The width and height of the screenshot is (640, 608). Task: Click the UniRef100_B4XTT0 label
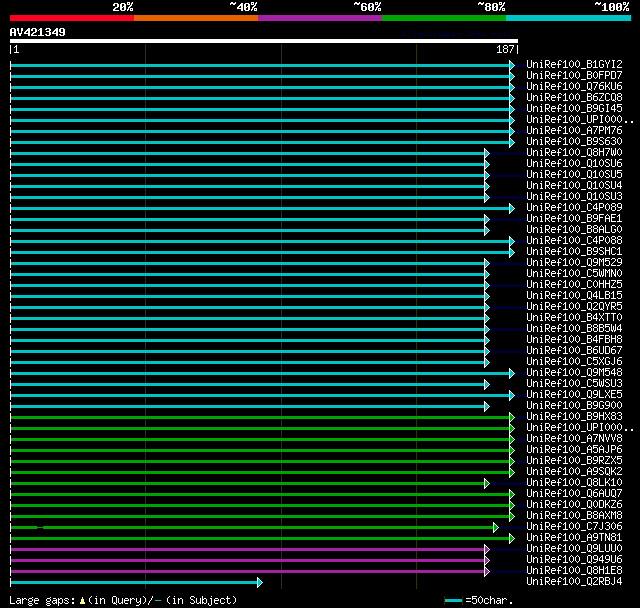[574, 318]
